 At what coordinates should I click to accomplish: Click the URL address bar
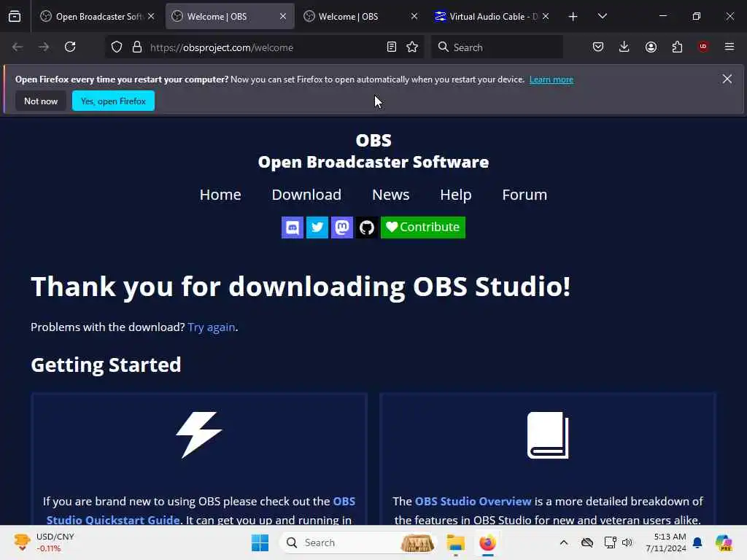264,47
